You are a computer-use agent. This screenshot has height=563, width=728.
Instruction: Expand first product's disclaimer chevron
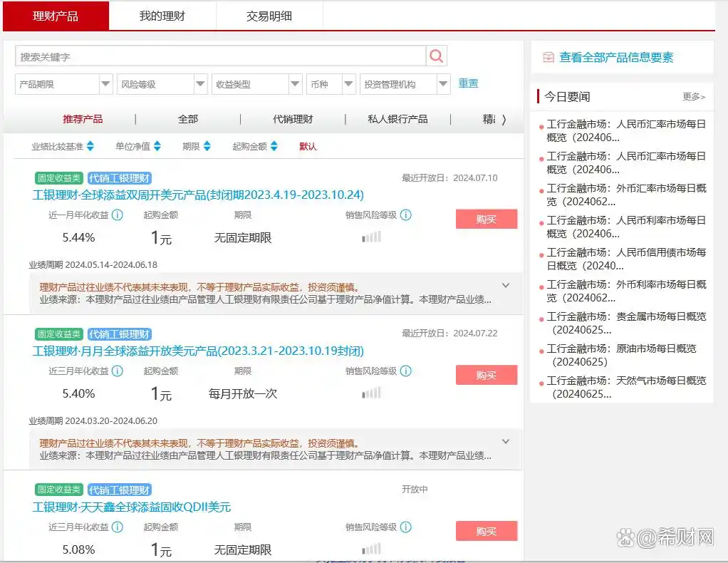click(506, 285)
